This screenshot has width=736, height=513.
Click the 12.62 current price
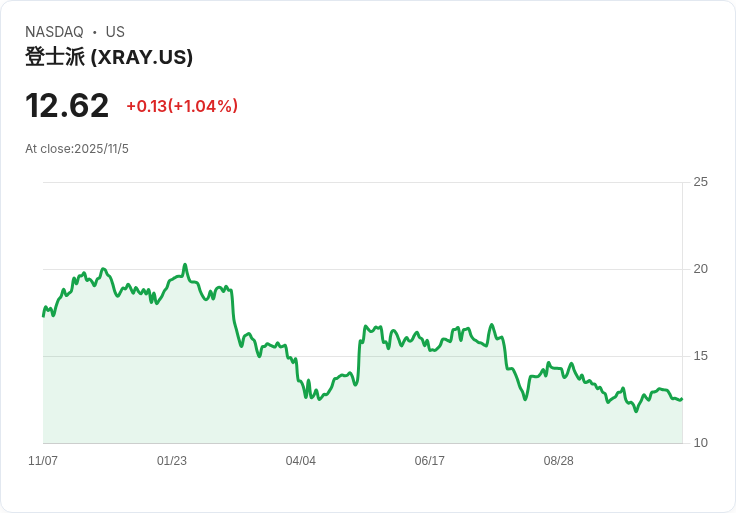click(x=67, y=106)
